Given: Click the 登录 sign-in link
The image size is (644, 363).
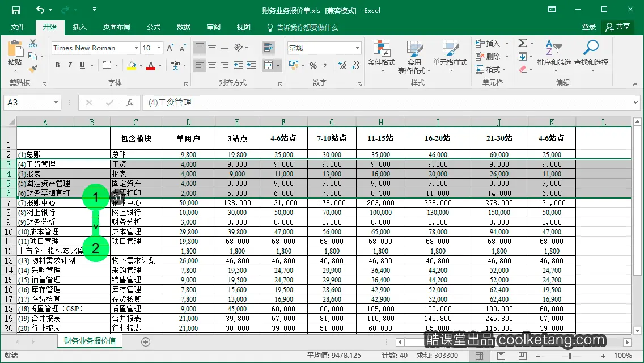Looking at the screenshot, I should click(588, 27).
